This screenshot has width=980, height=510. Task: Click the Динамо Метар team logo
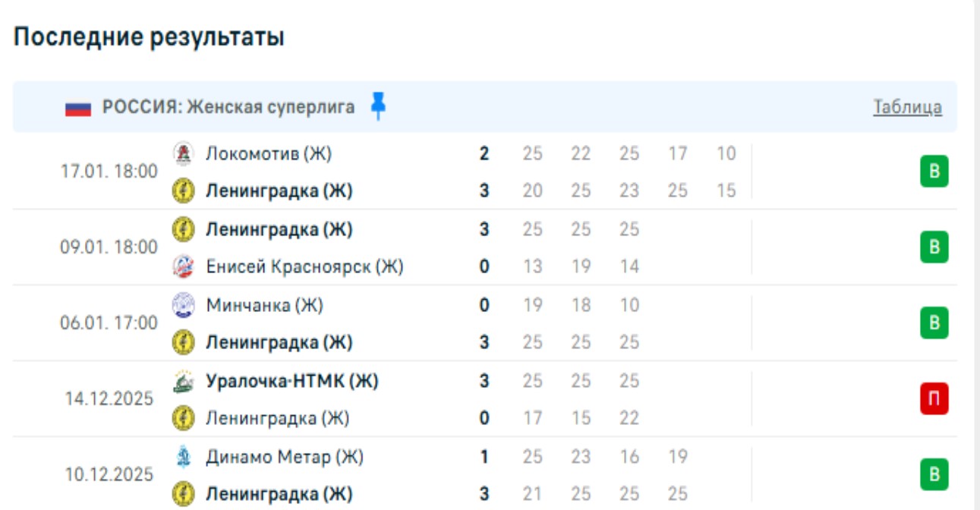(183, 457)
